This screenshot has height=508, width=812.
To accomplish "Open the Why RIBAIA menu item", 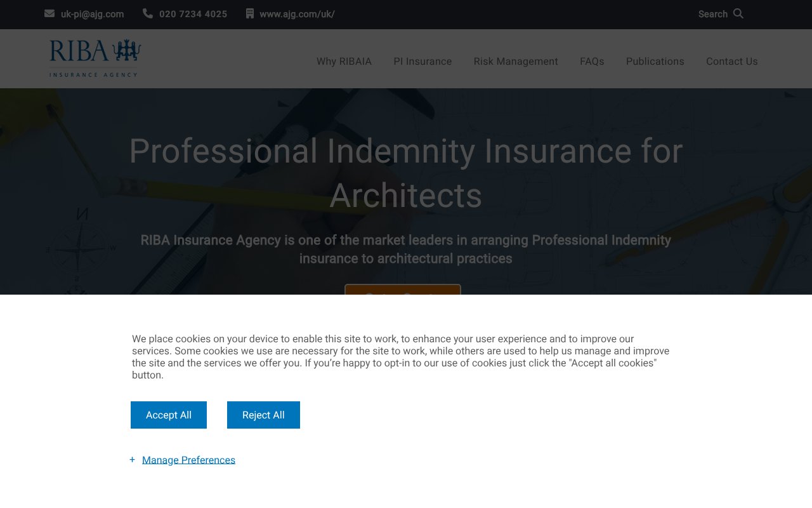I will pos(344,61).
